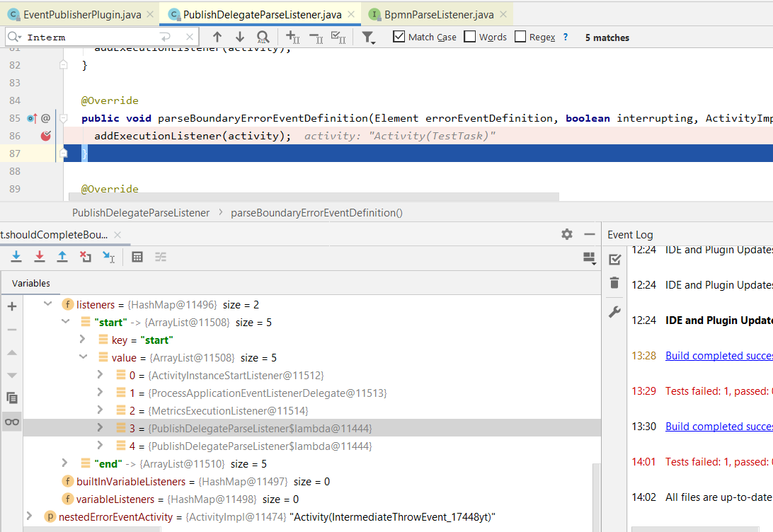Expand nestedErrorEventActivity variable node
773x532 pixels.
29,516
